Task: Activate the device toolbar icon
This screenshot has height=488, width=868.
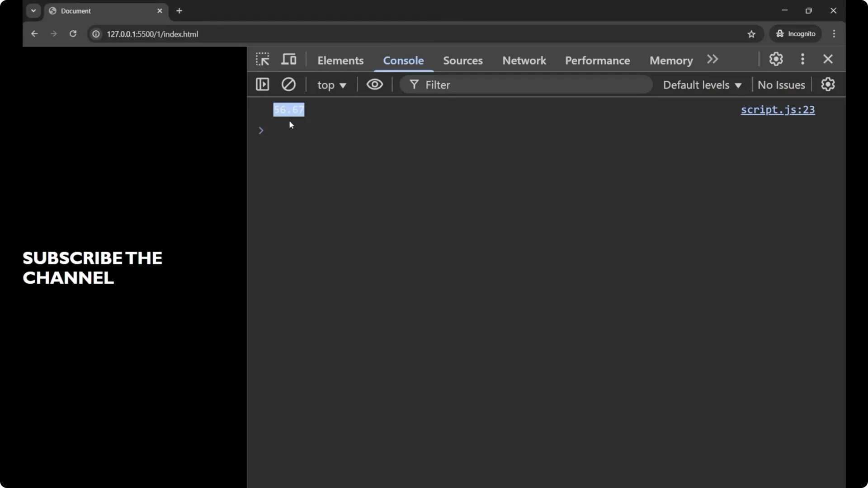Action: 288,59
